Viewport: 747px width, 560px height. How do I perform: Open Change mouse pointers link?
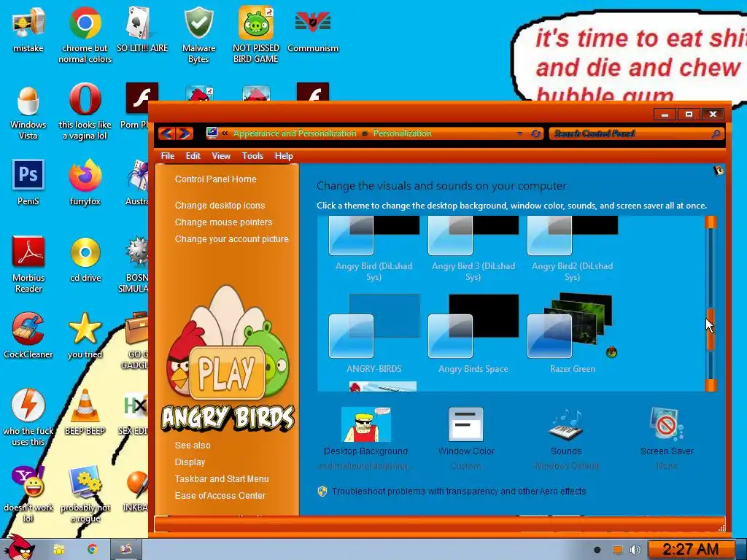[223, 222]
